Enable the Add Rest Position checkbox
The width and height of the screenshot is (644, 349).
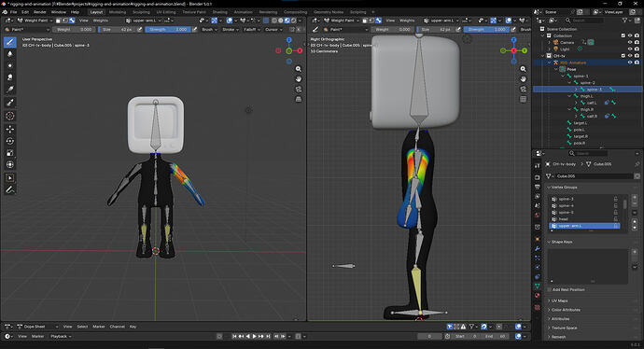550,289
